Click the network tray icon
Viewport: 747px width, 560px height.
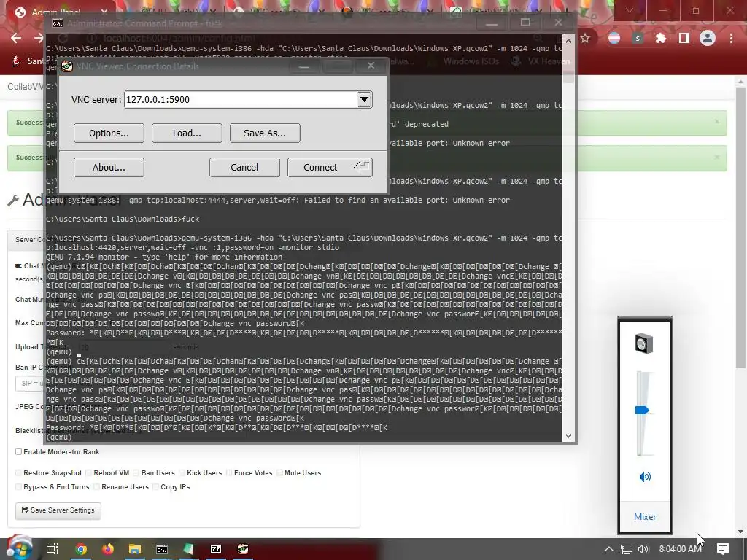(627, 549)
